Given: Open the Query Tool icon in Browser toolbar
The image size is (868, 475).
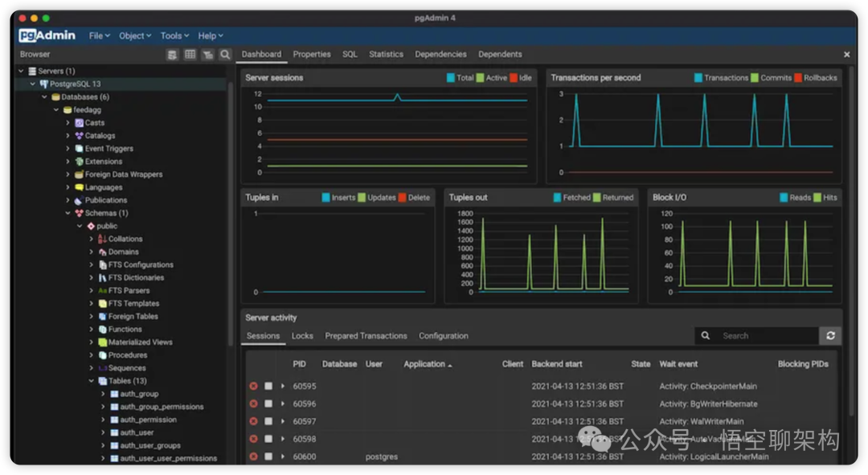Looking at the screenshot, I should point(172,55).
